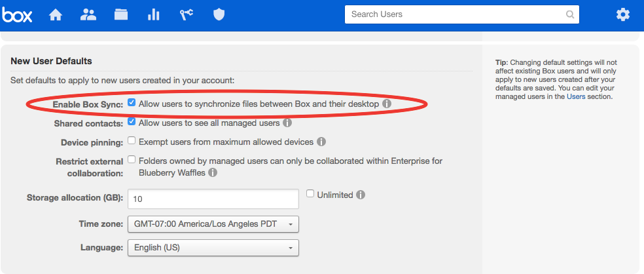Check Exempt users from maximum allowed devices

132,141
